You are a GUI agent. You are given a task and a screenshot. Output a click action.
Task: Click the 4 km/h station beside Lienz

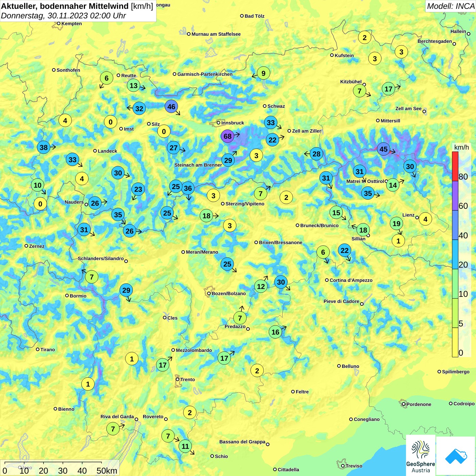pyautogui.click(x=425, y=219)
